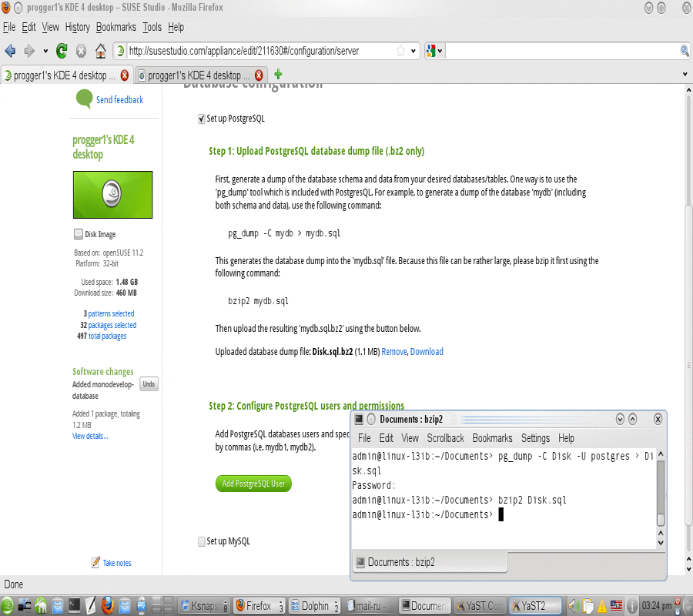Expand the URL bar history dropdown
Screen dimensions: 693x616
tap(413, 51)
